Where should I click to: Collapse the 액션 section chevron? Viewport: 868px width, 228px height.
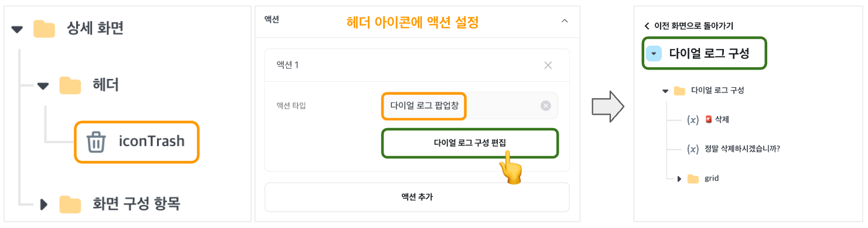tap(565, 20)
